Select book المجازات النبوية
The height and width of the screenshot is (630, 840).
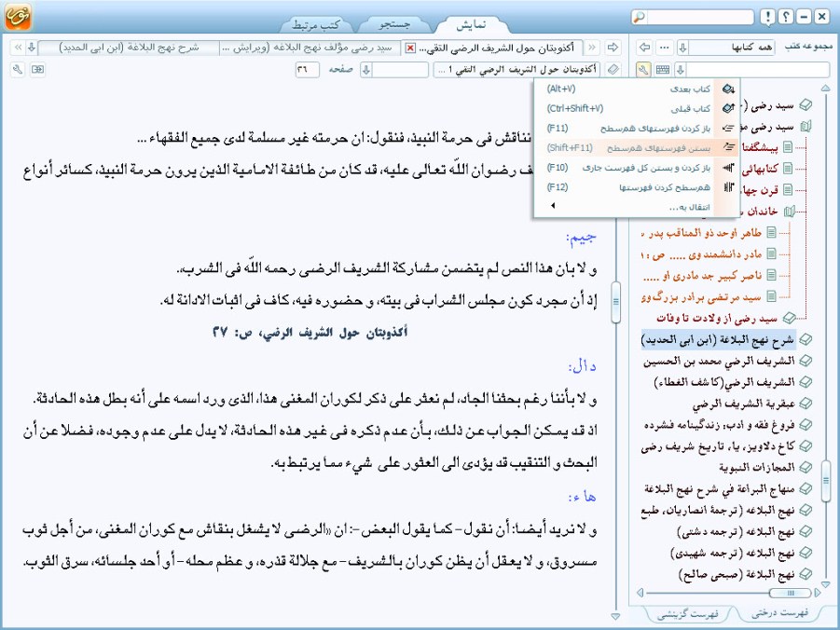click(x=756, y=467)
